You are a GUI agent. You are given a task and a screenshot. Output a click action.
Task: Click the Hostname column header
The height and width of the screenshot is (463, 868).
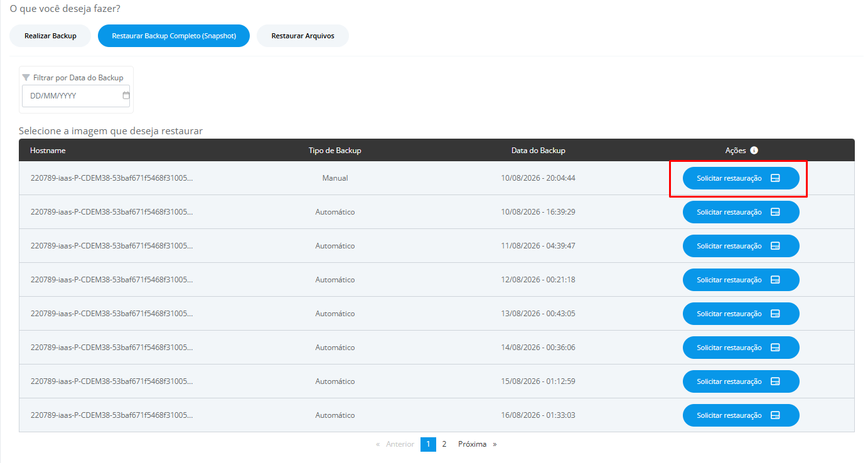click(x=48, y=151)
